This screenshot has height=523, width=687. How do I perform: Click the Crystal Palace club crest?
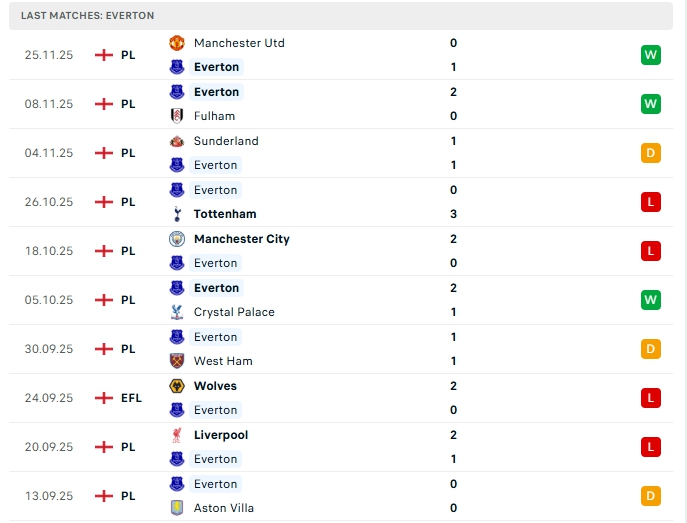point(177,312)
